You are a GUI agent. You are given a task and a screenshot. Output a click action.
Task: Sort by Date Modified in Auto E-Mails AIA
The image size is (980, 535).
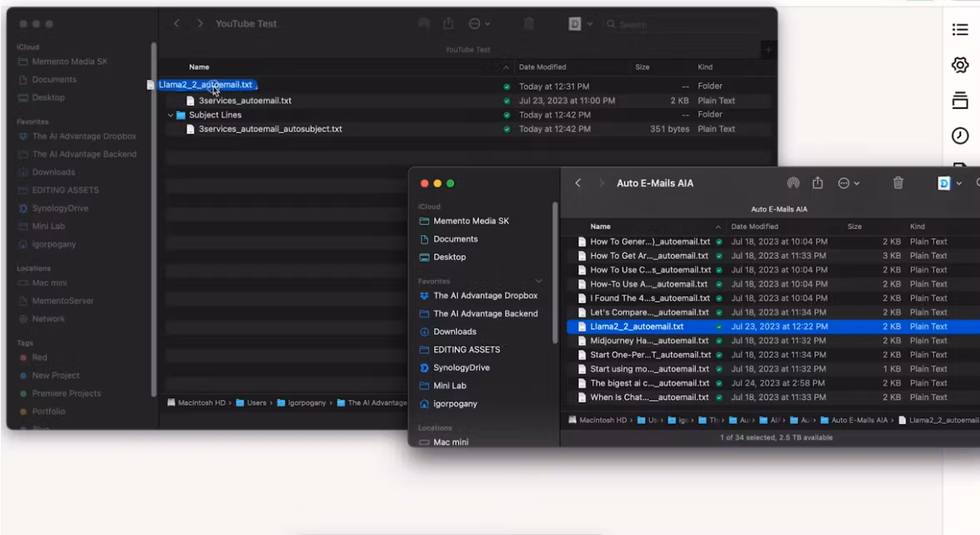pos(754,227)
